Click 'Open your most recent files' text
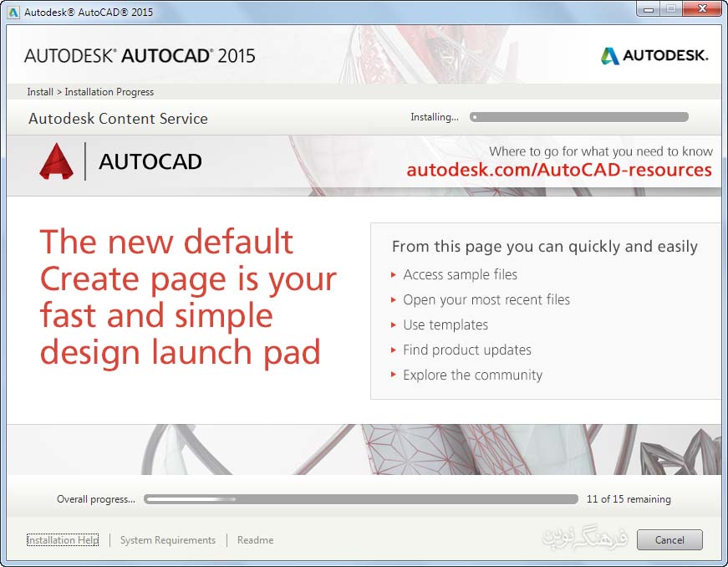728x567 pixels. pyautogui.click(x=486, y=300)
